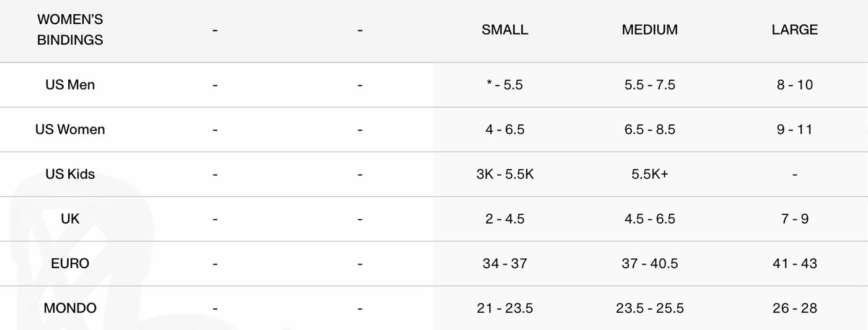Image resolution: width=868 pixels, height=330 pixels.
Task: Select MONDO large size 26 - 28
Action: 794,308
